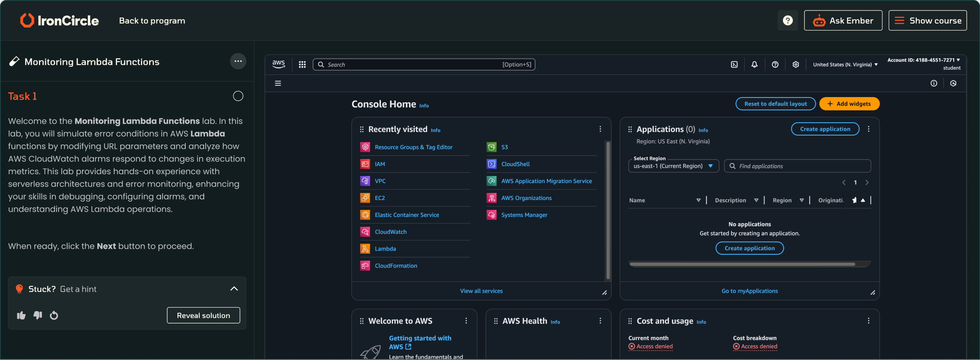Image resolution: width=980 pixels, height=360 pixels.
Task: Click the Lambda service icon
Action: pyautogui.click(x=365, y=249)
